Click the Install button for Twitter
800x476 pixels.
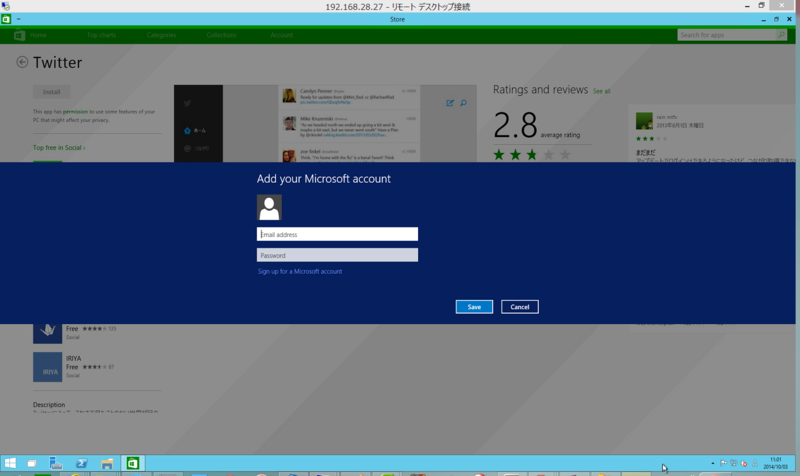pyautogui.click(x=52, y=92)
